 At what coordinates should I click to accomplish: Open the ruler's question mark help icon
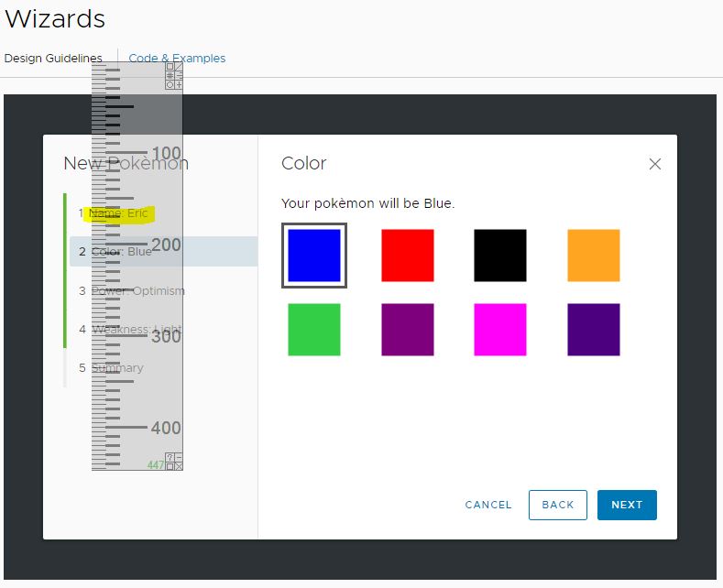[170, 458]
